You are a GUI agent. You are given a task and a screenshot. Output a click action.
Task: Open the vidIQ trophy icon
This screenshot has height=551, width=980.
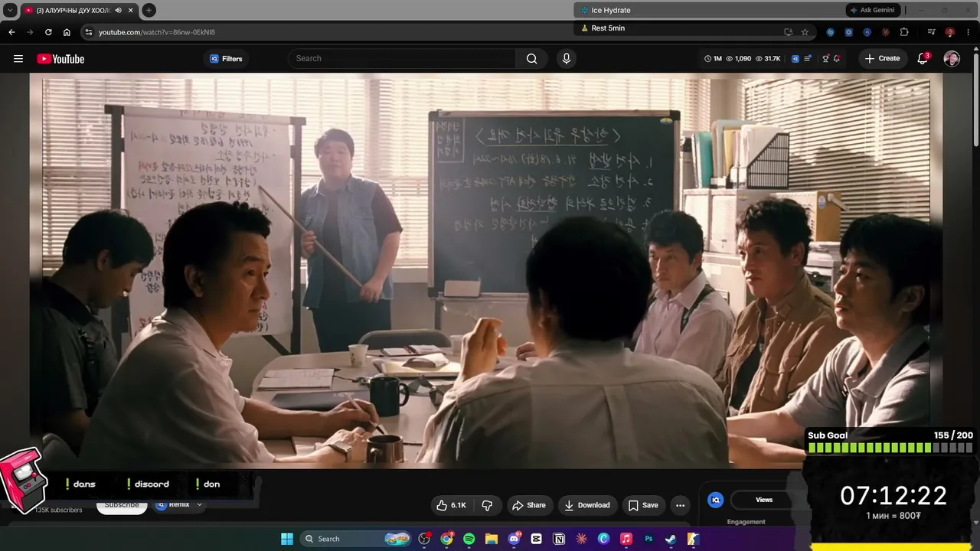point(825,58)
